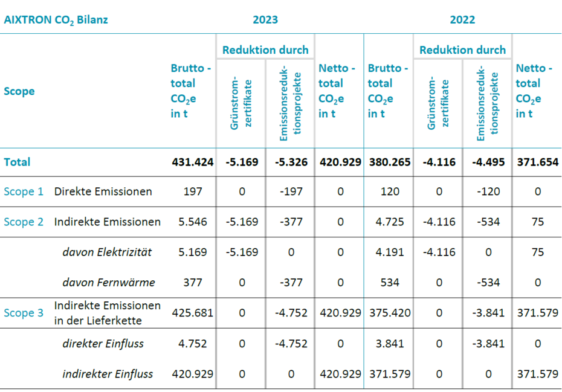Click 'Reduktion durch' header under 2022

point(462,50)
